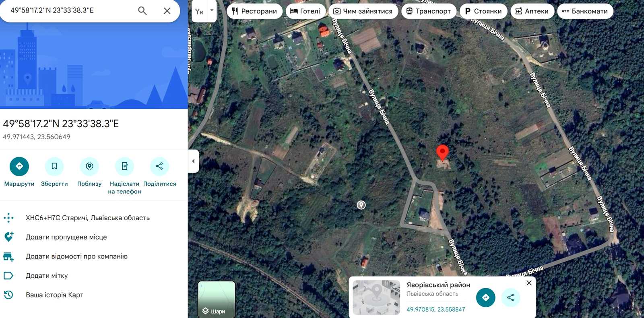
Task: Clear the search box with X
Action: click(167, 11)
